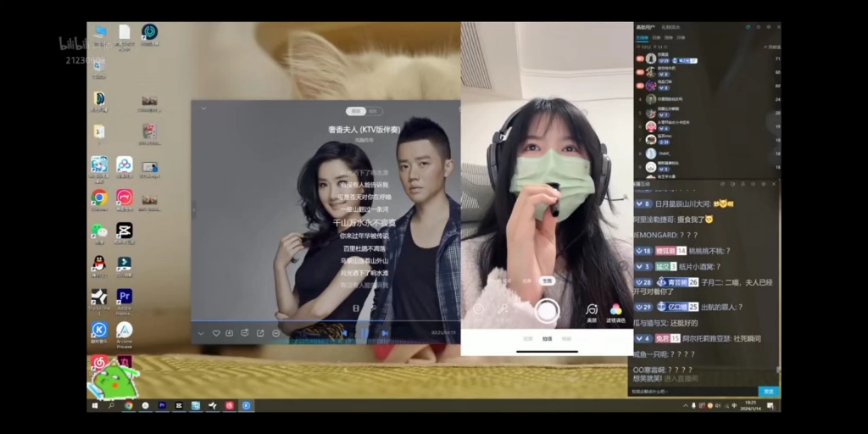Click the circled minus icon in music player bar
The width and height of the screenshot is (868, 434).
(275, 333)
